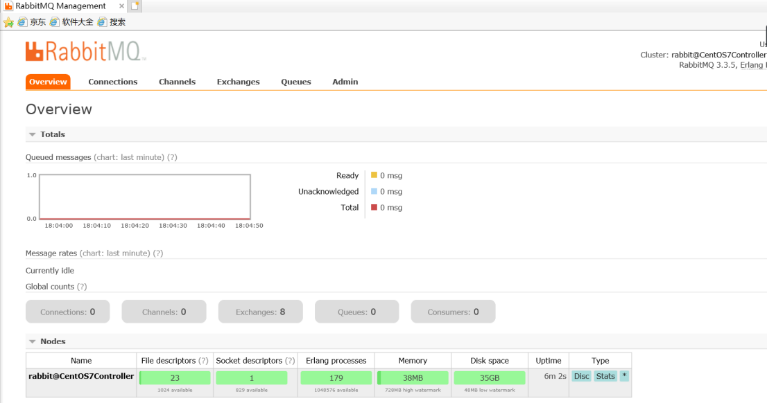
Task: Switch to the Overview tab
Action: pyautogui.click(x=48, y=82)
